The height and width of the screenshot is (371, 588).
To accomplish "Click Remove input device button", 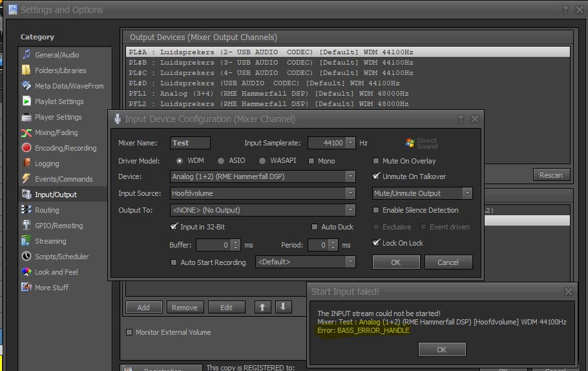I will tap(185, 307).
